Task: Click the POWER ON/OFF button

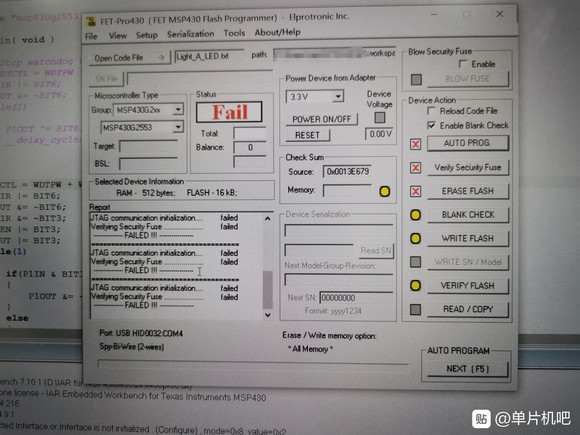Action: point(321,119)
